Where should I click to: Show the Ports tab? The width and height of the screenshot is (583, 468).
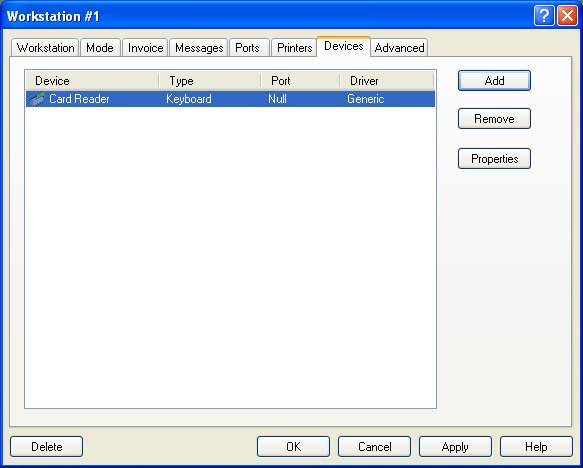[248, 48]
